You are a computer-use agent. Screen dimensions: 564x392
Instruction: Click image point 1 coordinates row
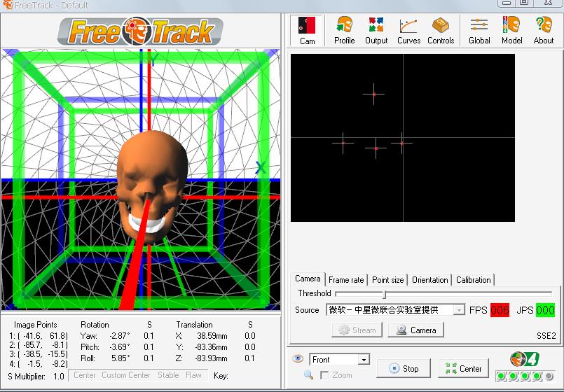tap(39, 336)
